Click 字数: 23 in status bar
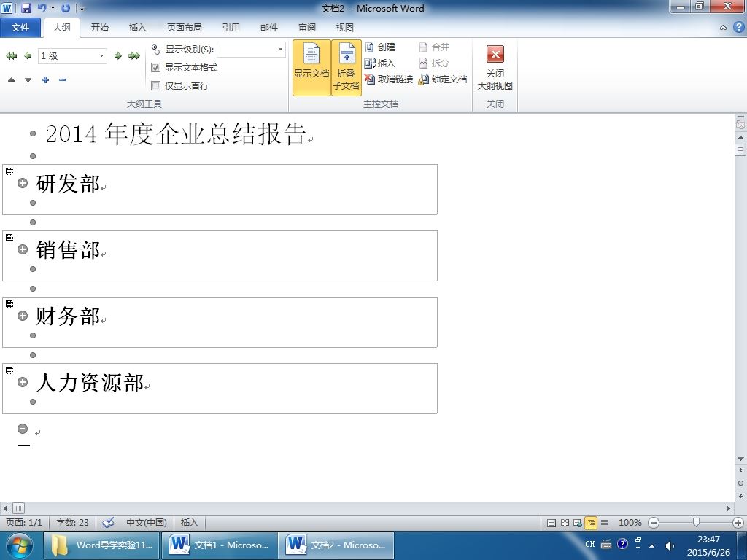The width and height of the screenshot is (747, 560). 72,522
